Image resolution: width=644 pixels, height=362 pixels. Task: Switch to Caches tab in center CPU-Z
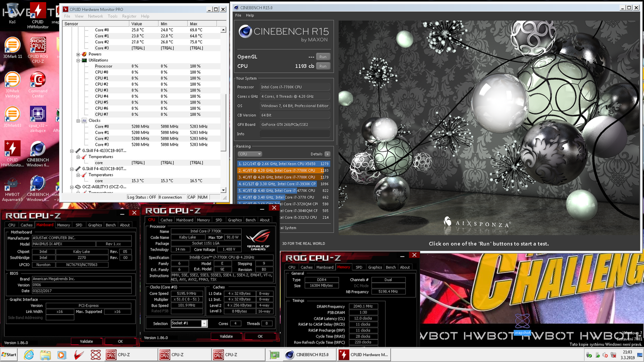coord(166,220)
